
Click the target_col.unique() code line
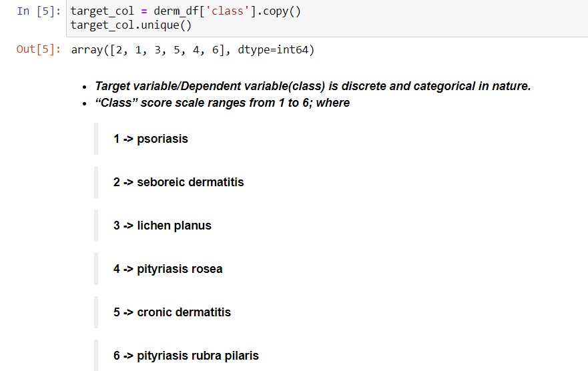pos(131,25)
